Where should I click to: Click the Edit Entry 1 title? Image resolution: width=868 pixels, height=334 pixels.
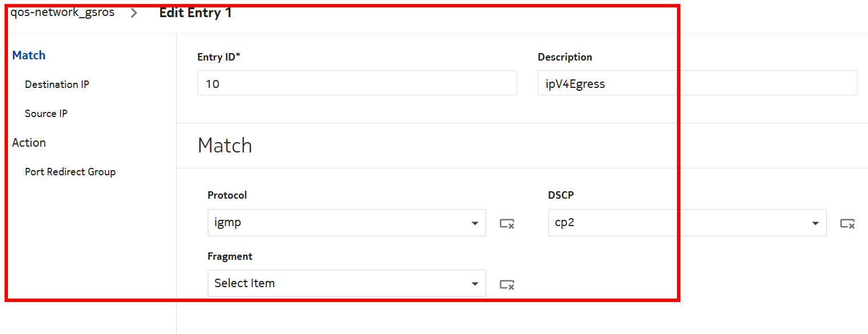tap(196, 13)
